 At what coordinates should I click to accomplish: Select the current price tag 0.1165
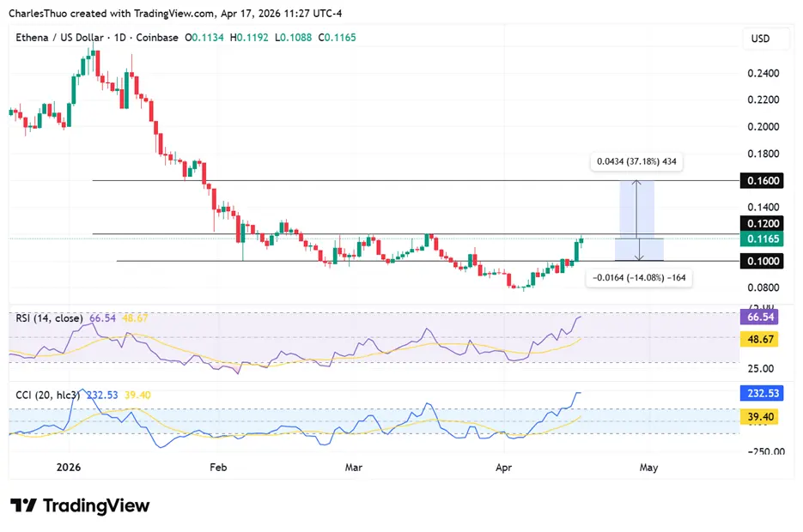[763, 239]
